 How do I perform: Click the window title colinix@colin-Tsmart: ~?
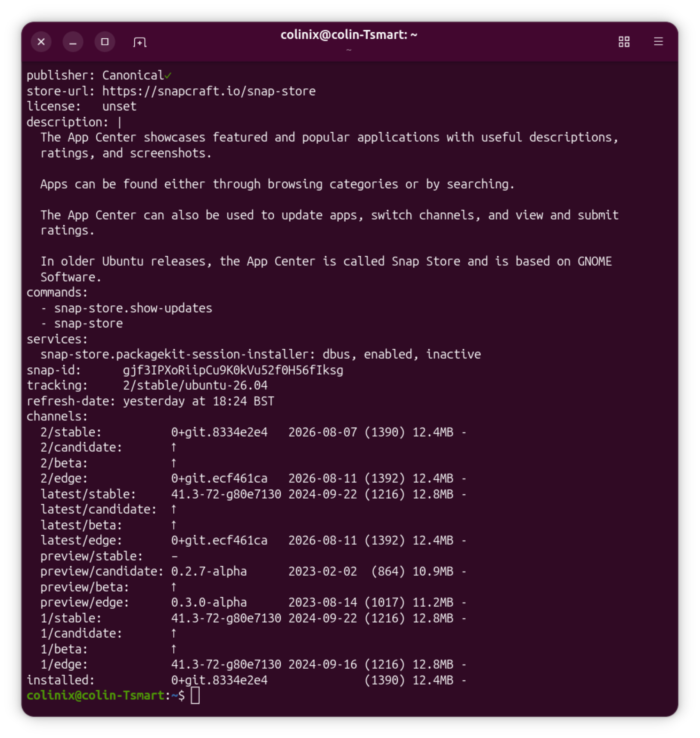tap(349, 34)
